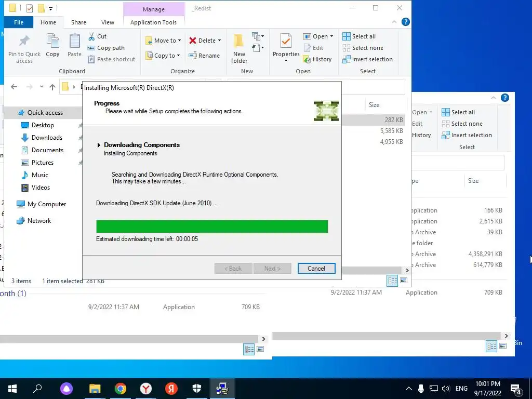Show hidden tray icons with up chevron

(x=409, y=389)
